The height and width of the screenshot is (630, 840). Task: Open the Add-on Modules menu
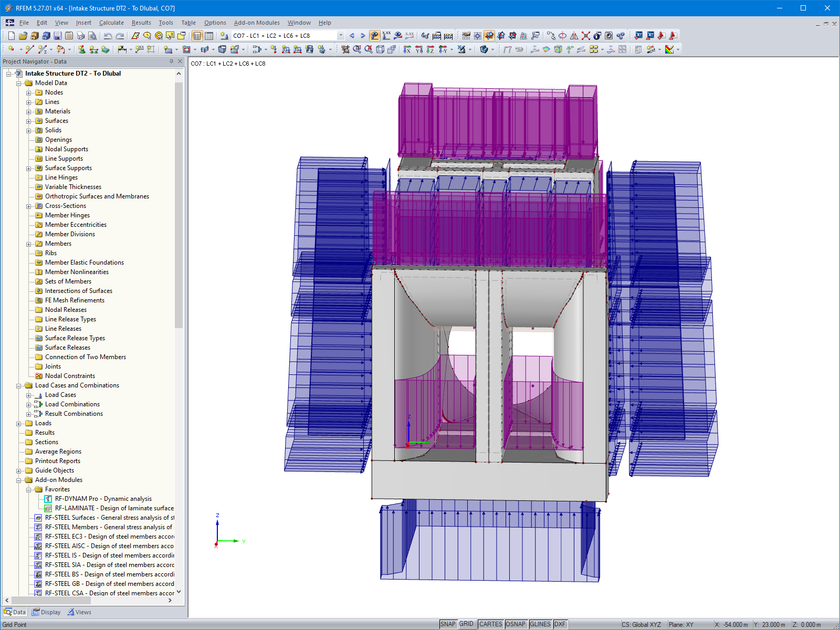pyautogui.click(x=257, y=23)
